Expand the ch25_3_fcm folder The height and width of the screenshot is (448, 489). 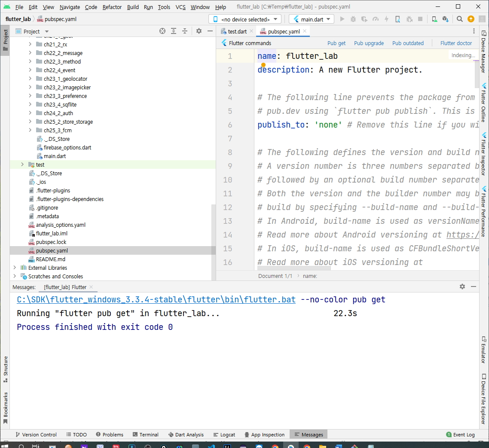[x=30, y=130]
